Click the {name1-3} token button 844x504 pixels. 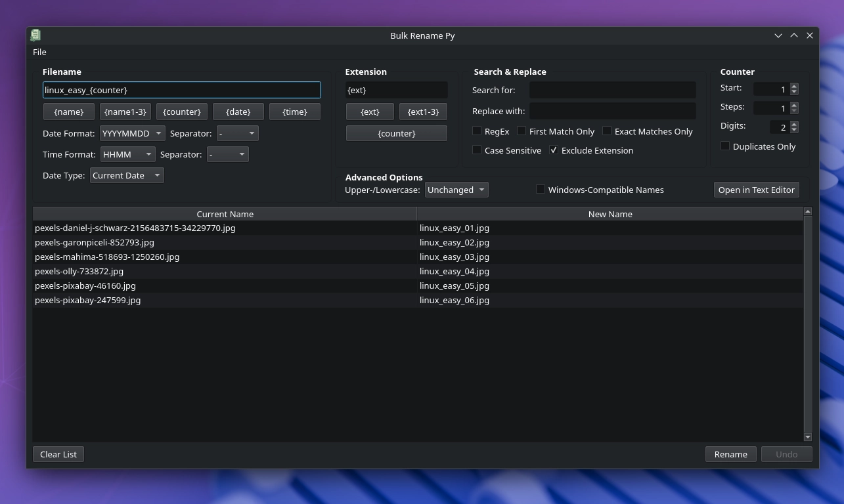(125, 112)
